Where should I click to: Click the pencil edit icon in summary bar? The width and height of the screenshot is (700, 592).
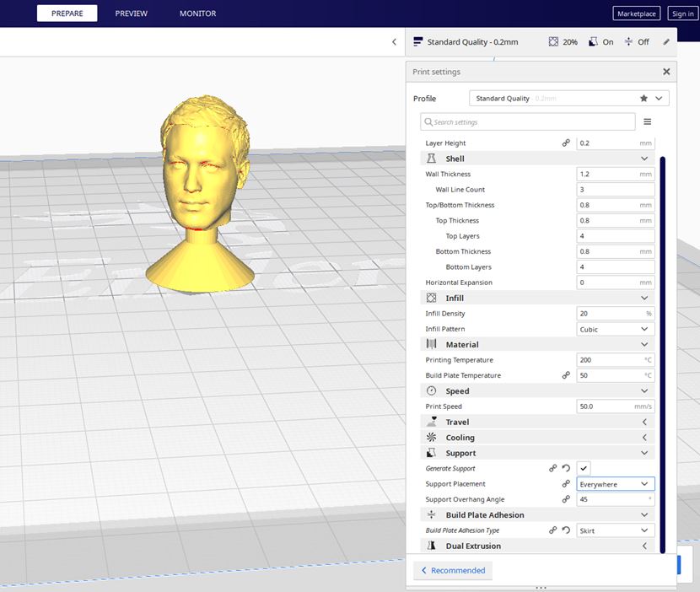(666, 42)
